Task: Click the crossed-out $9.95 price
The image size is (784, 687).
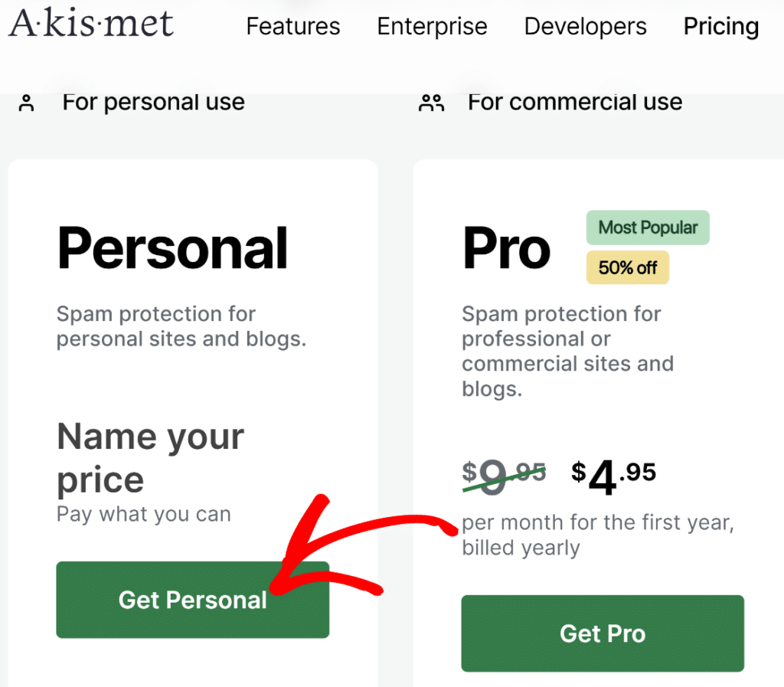Action: coord(504,475)
